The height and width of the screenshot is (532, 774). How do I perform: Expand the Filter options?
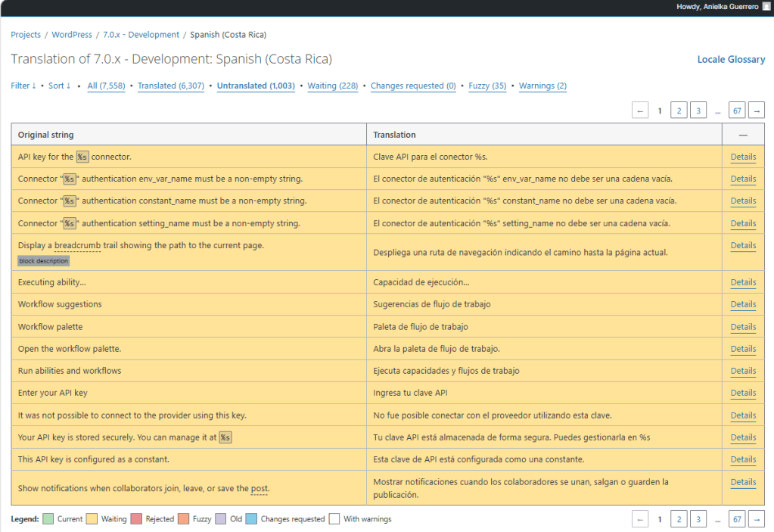pyautogui.click(x=23, y=86)
